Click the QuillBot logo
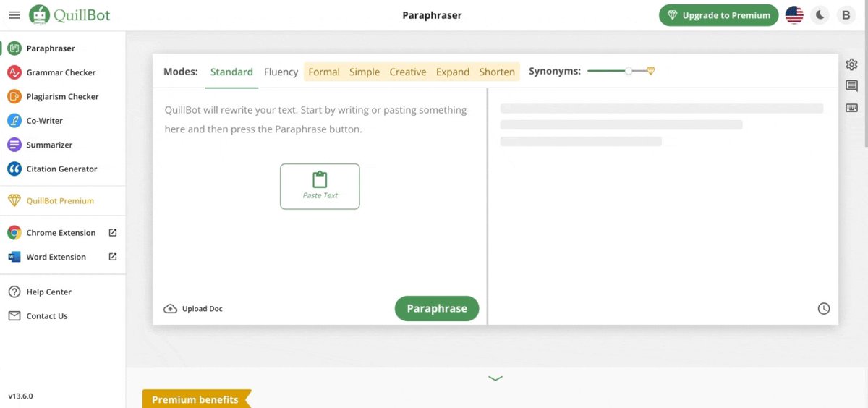The image size is (868, 408). pos(70,14)
